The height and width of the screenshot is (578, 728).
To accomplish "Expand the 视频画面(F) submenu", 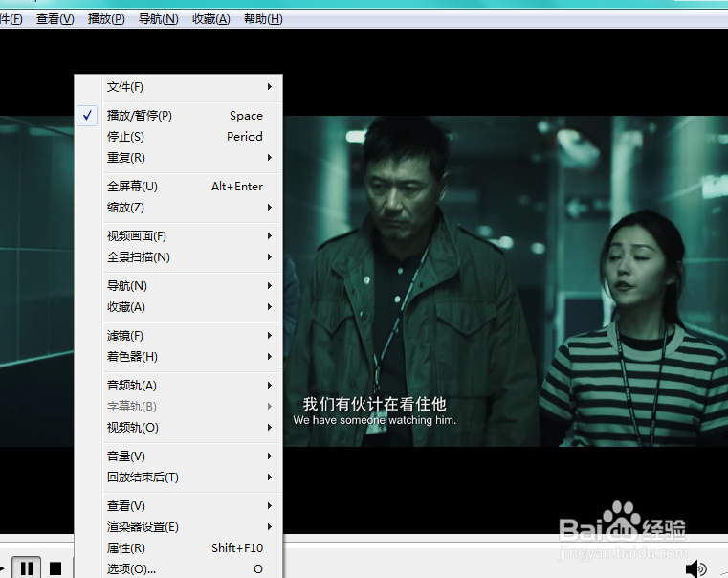I will pos(178,235).
